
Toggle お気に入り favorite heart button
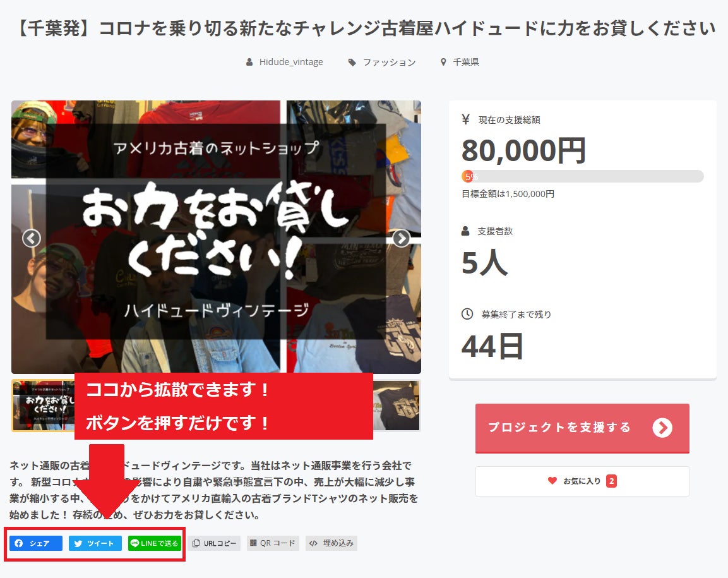pyautogui.click(x=582, y=481)
